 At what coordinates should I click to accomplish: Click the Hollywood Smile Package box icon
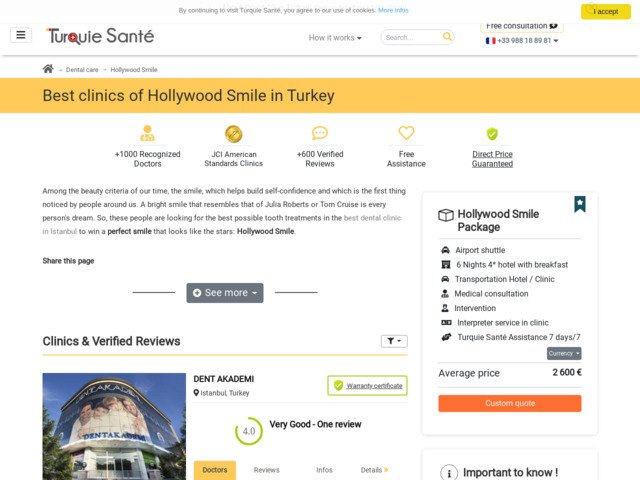[446, 215]
